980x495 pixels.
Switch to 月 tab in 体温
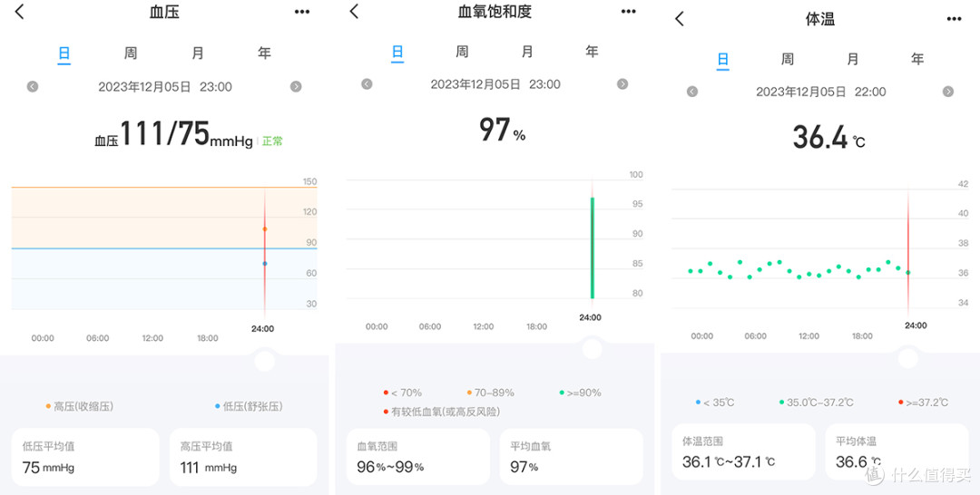(852, 59)
